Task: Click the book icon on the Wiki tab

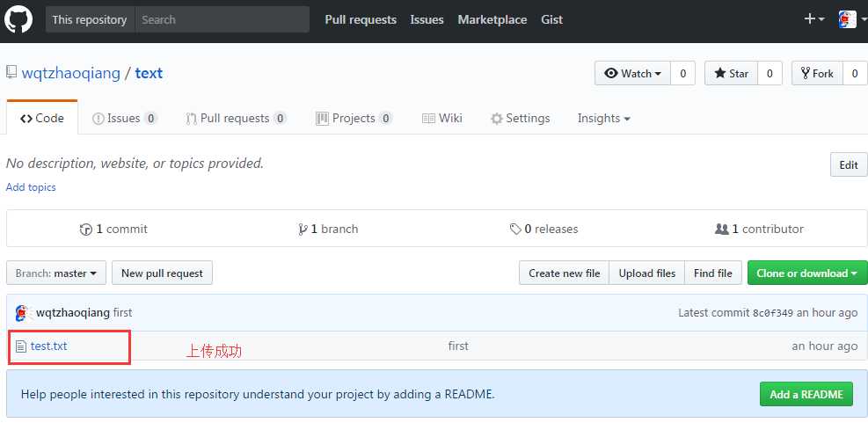Action: tap(428, 119)
